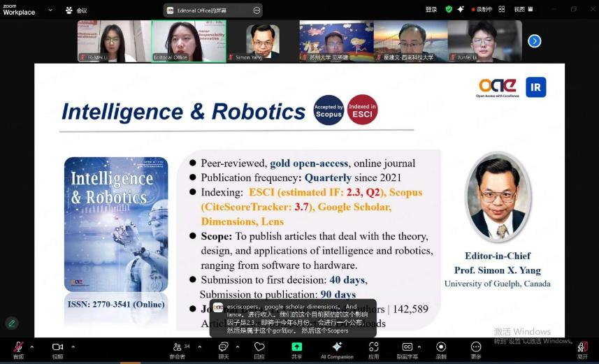Expand the video options arrow
This screenshot has width=599, height=364.
pyautogui.click(x=73, y=346)
